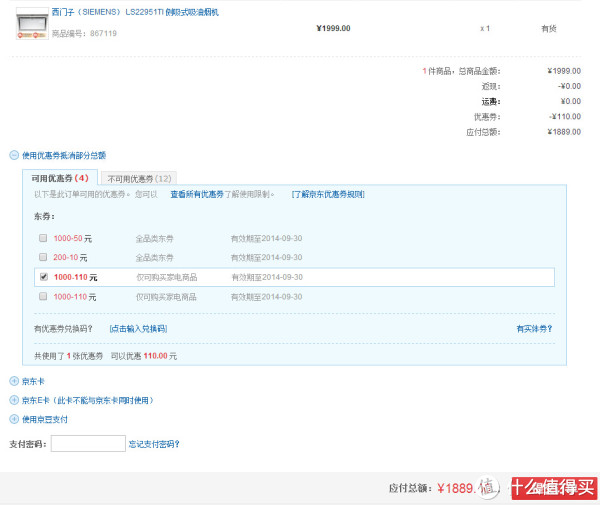Viewport: 600px width, 505px height.
Task: Click the 返现 -¥0.00 value
Action: 569,86
